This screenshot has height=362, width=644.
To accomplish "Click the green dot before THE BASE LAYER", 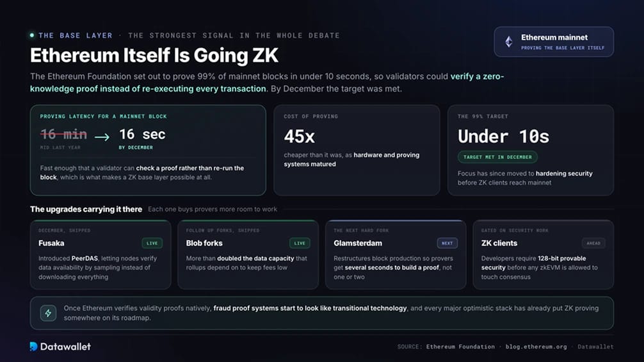I will pos(32,35).
